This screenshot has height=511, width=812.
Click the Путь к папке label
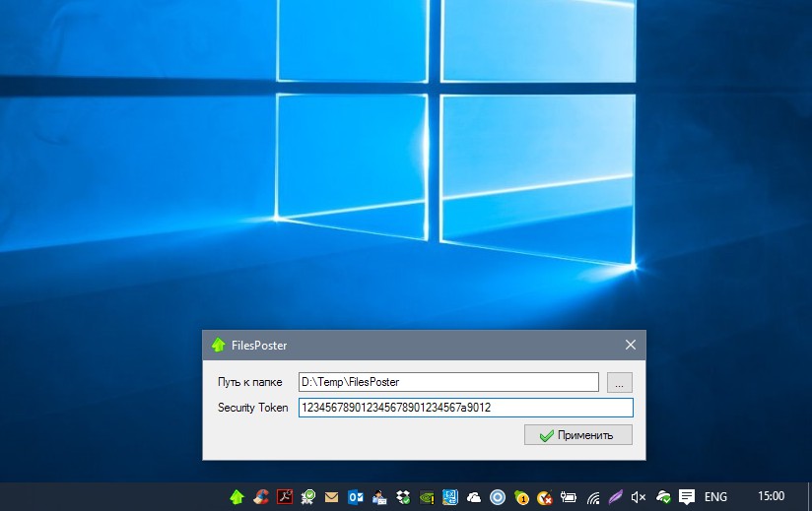coord(250,382)
